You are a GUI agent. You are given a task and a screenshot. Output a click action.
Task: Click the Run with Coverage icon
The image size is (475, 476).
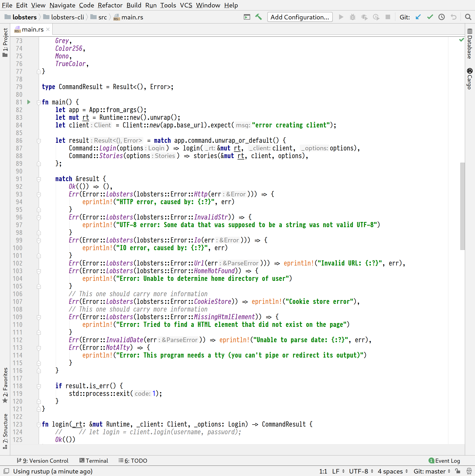pos(364,17)
